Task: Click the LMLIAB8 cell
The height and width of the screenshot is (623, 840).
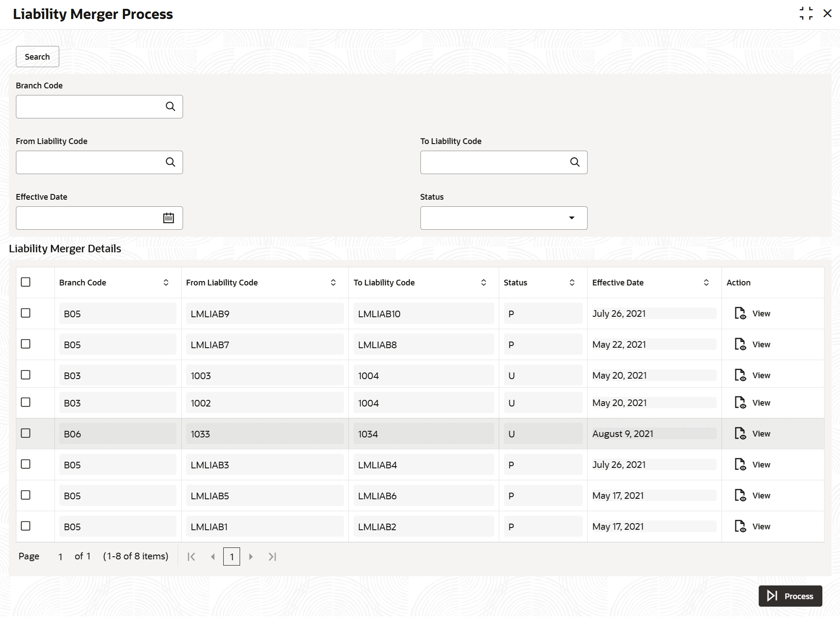Action: click(x=424, y=345)
